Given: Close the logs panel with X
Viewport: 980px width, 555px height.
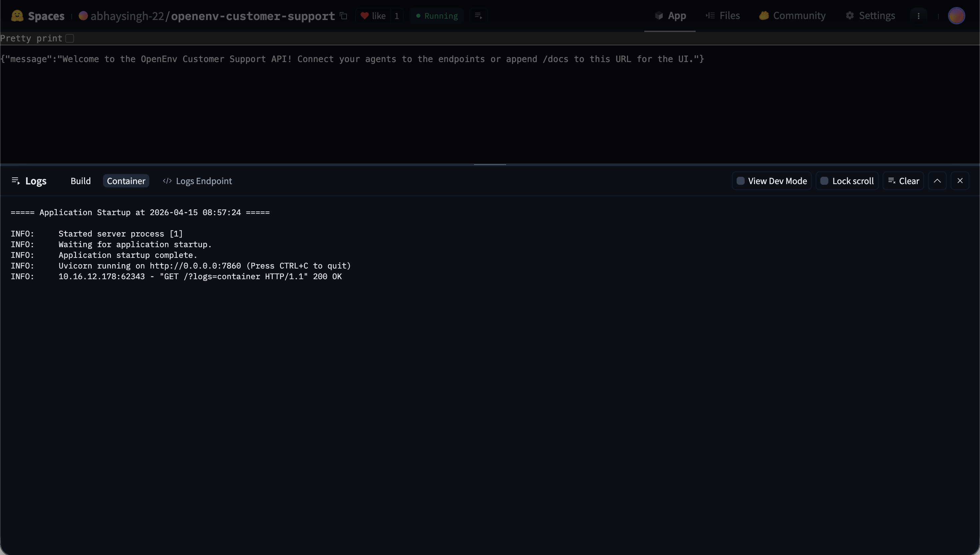Looking at the screenshot, I should pyautogui.click(x=960, y=181).
